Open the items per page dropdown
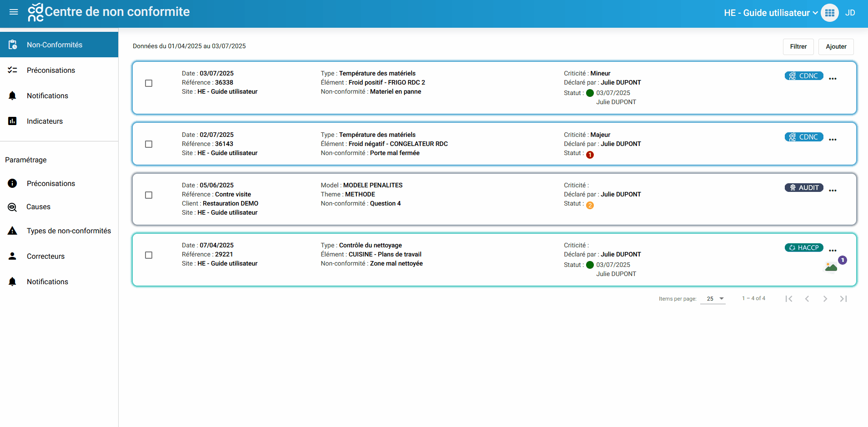868x427 pixels. coord(713,299)
